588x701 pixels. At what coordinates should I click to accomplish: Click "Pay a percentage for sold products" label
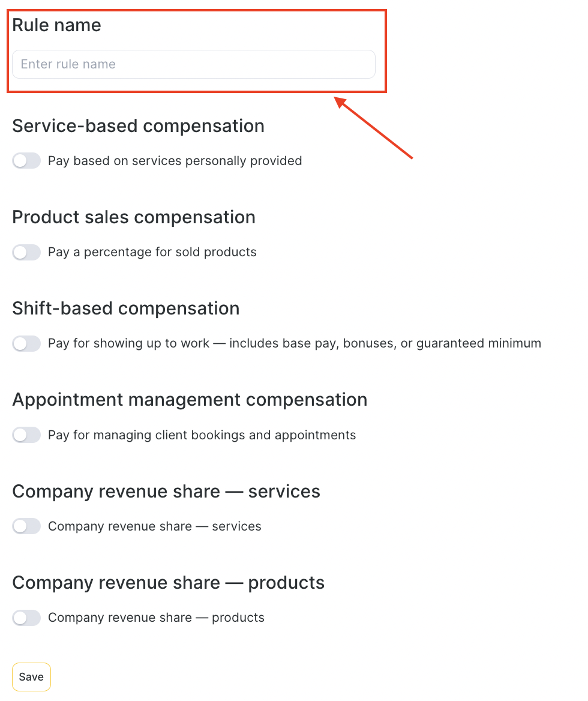[152, 252]
